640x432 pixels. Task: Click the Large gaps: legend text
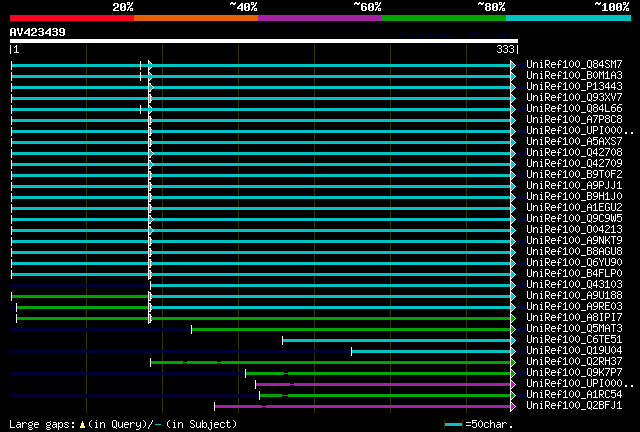42,425
